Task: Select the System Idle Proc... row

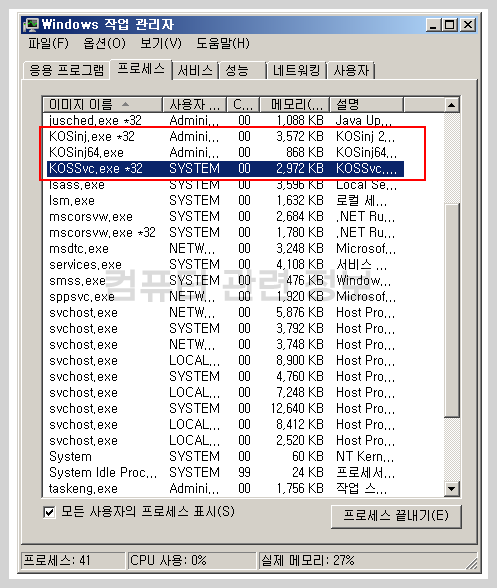Action: (225, 472)
